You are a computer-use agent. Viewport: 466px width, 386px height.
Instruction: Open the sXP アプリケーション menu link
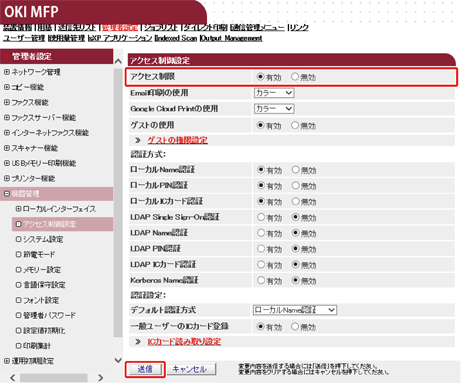pyautogui.click(x=120, y=38)
